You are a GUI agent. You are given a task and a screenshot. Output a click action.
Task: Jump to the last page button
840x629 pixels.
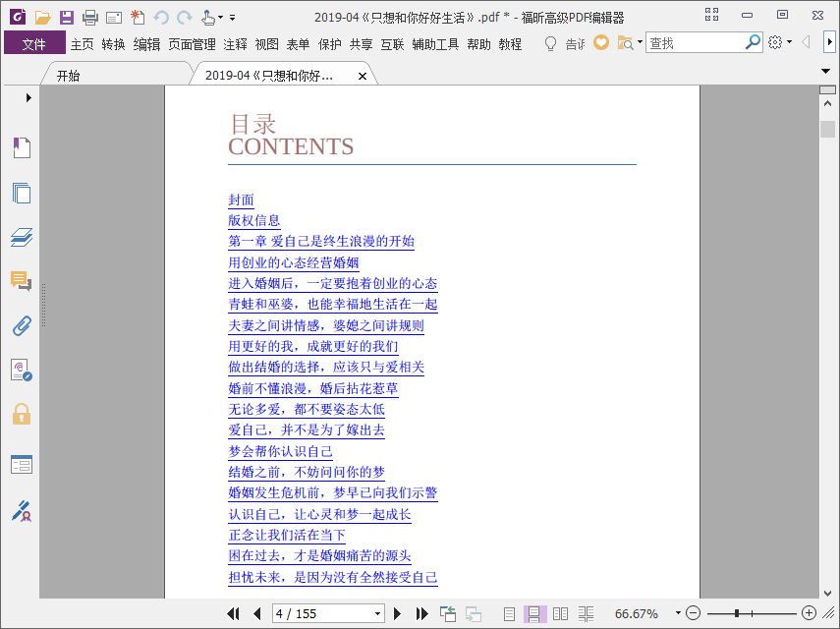pos(421,613)
